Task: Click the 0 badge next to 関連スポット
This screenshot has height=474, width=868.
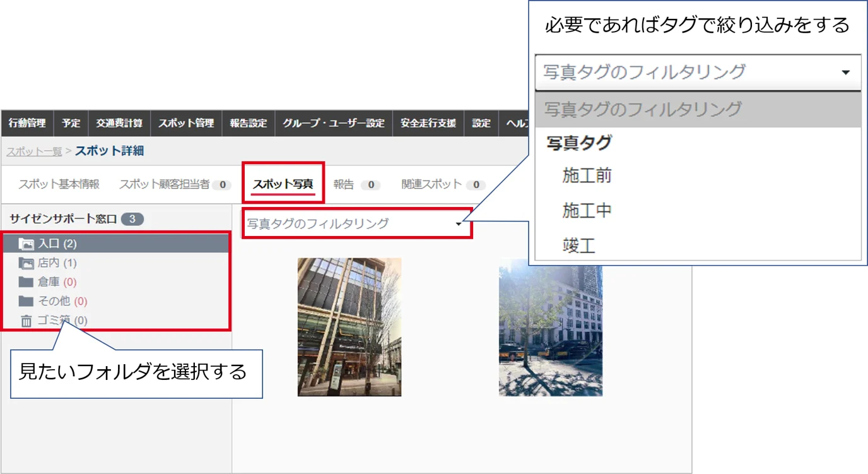Action: coord(476,185)
